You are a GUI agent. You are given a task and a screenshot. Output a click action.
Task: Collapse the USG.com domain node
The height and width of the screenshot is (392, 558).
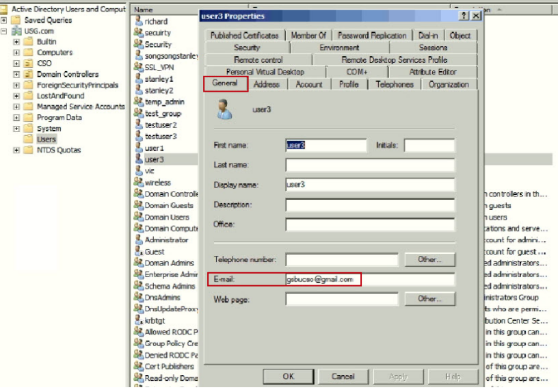click(5, 31)
